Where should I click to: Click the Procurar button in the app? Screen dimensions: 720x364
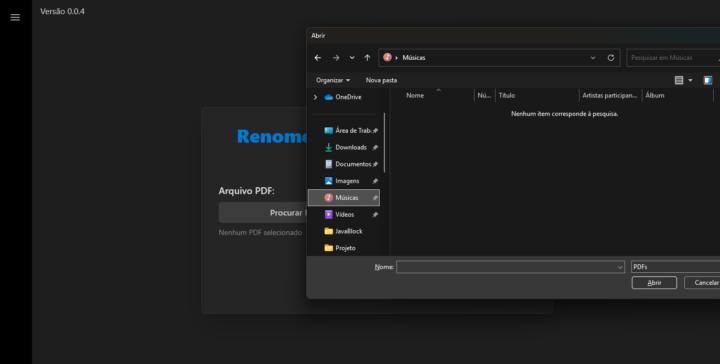(263, 213)
